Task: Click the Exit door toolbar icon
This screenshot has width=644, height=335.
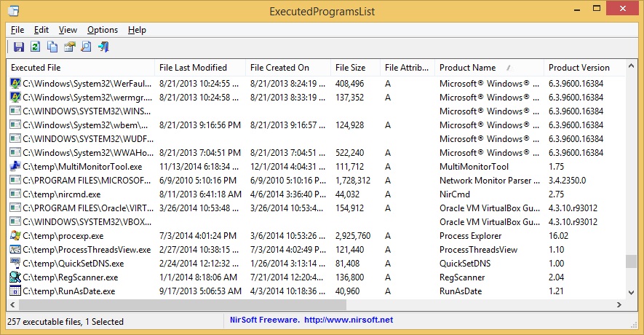Action: click(103, 47)
